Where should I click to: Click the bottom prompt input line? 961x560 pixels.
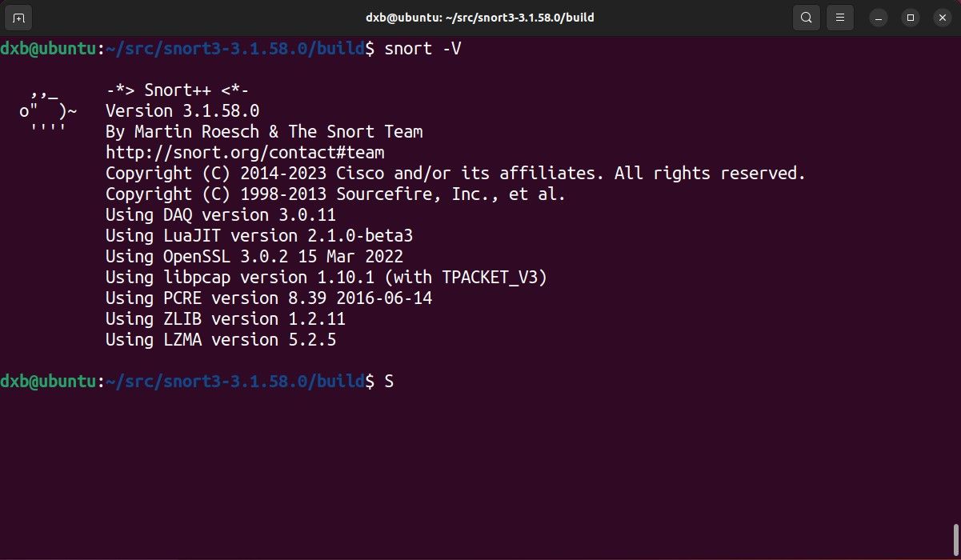click(480, 382)
